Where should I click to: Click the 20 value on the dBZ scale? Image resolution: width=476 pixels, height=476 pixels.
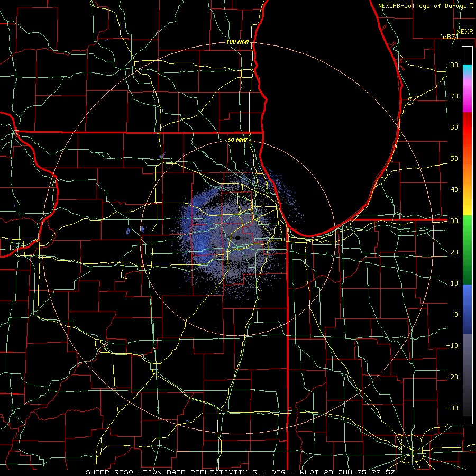coord(454,252)
